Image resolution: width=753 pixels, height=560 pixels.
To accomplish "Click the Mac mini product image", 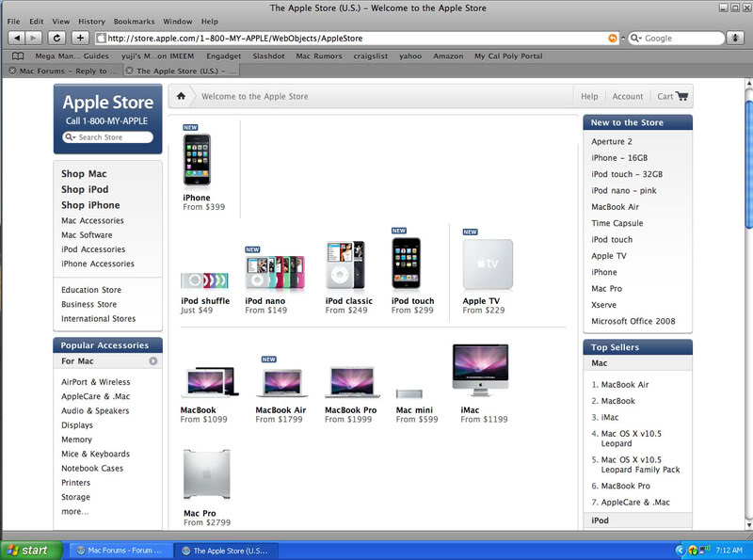I will point(409,393).
